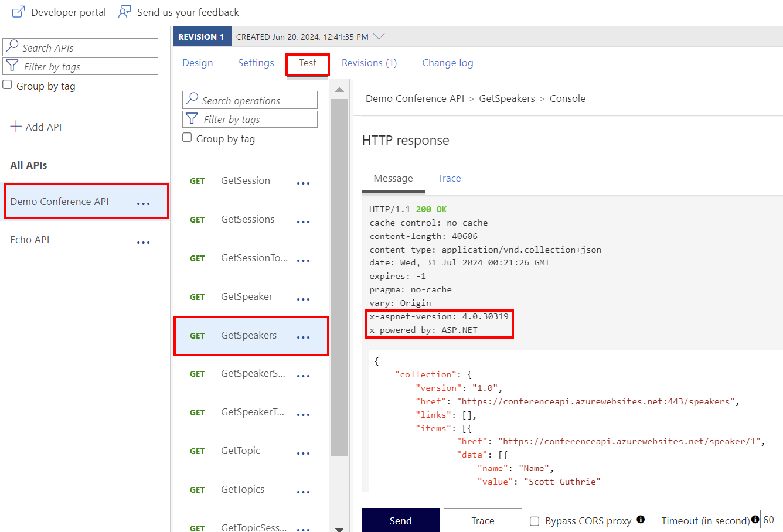Viewport: 783px width, 532px height.
Task: Click the magnifier icon in Search operations
Action: 192,99
